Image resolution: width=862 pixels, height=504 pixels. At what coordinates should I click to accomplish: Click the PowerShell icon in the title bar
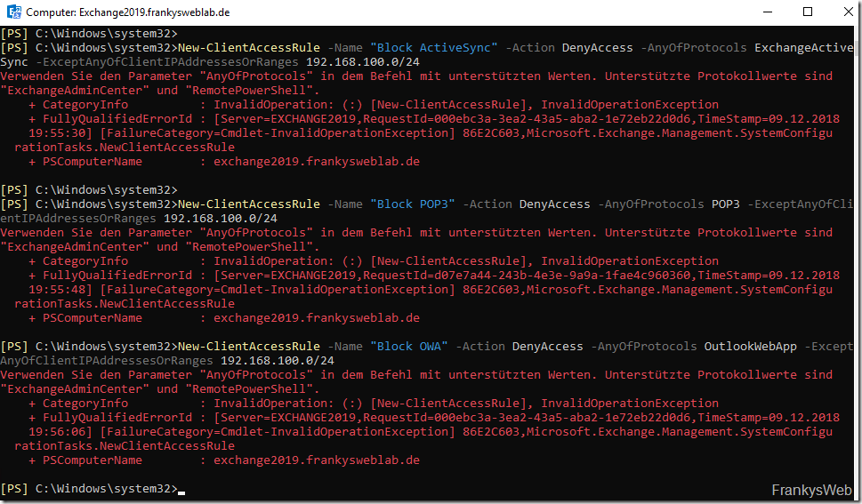(14, 12)
